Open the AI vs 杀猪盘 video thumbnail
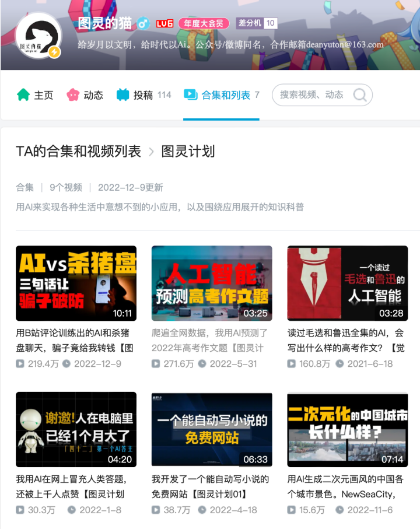The image size is (420, 529). tap(76, 283)
